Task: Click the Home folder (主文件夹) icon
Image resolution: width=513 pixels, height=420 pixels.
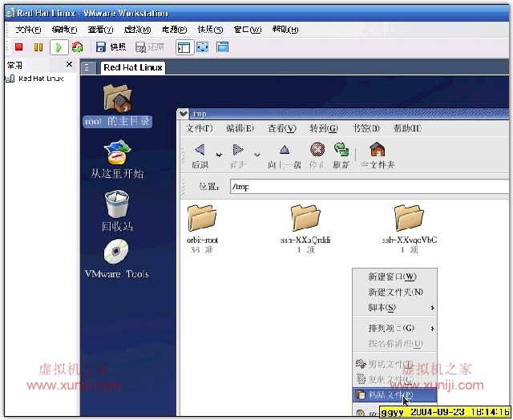Action: (378, 150)
